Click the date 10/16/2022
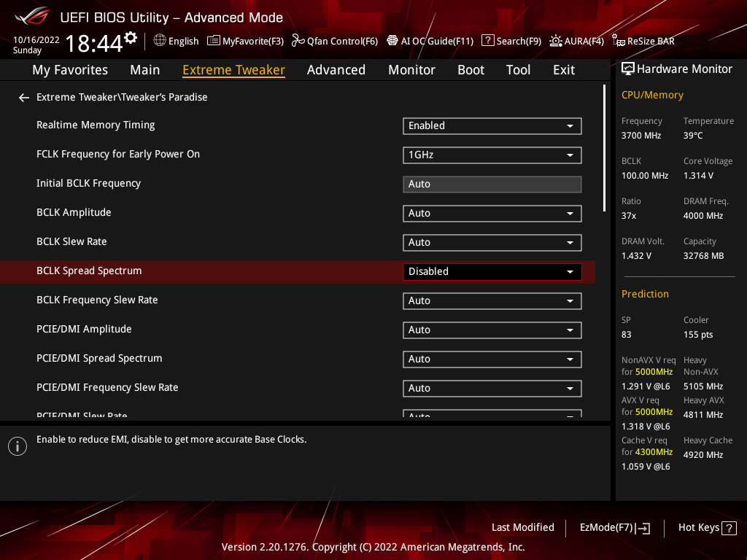The height and width of the screenshot is (560, 747). tap(36, 40)
